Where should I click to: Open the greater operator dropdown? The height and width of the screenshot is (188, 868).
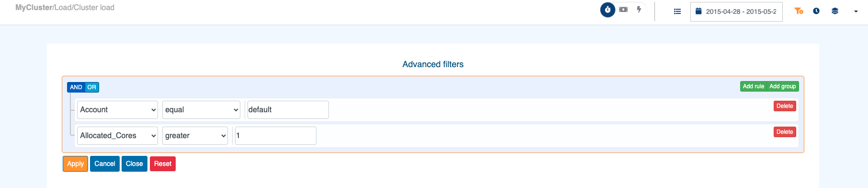(x=195, y=136)
